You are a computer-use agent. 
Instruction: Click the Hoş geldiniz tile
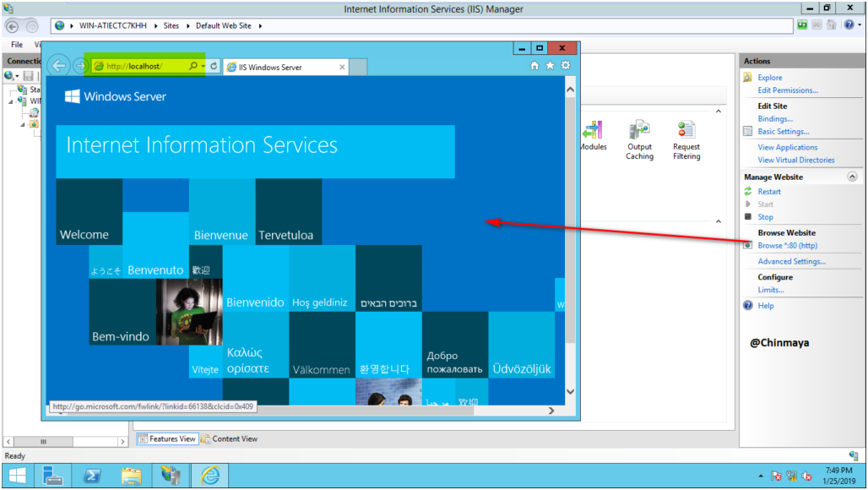coord(322,278)
